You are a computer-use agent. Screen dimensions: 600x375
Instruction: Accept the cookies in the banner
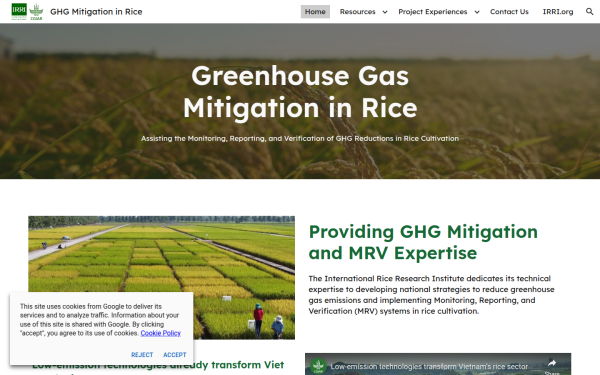point(174,355)
